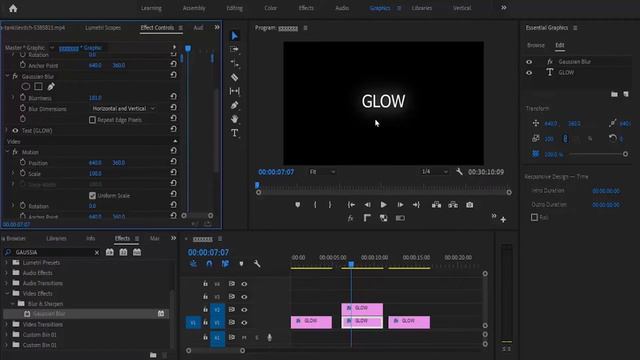Screen dimensions: 640x360
Task: Step forward one frame in Program monitor
Action: [400, 205]
